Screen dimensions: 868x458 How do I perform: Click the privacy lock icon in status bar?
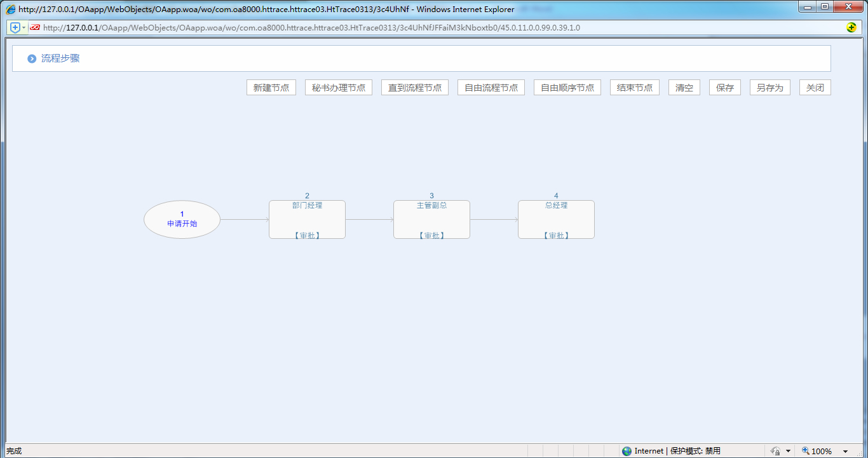pyautogui.click(x=775, y=451)
